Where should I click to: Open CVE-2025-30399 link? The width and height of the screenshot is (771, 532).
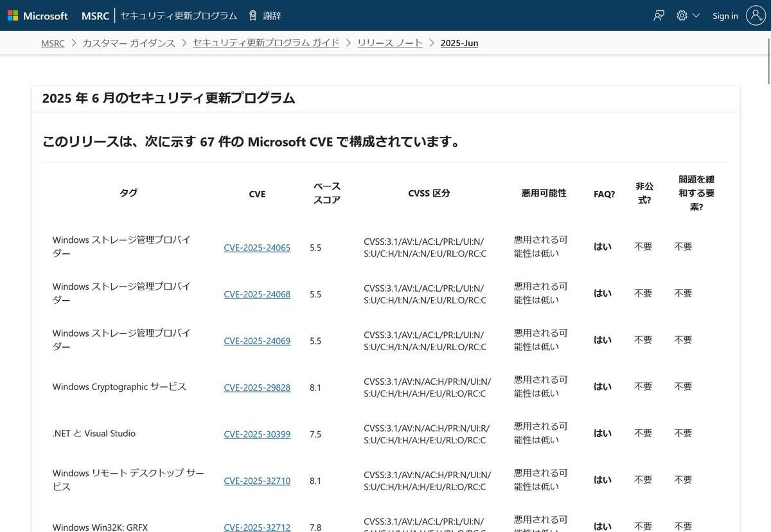[x=257, y=434]
